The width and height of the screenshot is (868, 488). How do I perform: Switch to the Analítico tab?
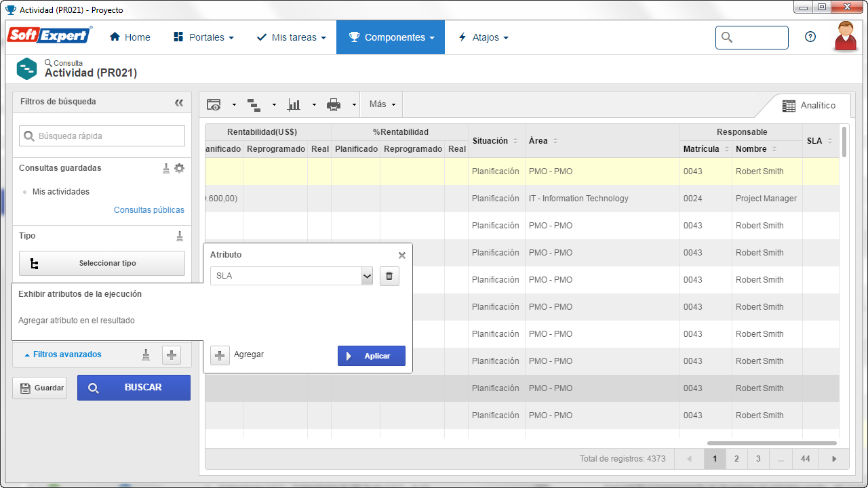(809, 106)
